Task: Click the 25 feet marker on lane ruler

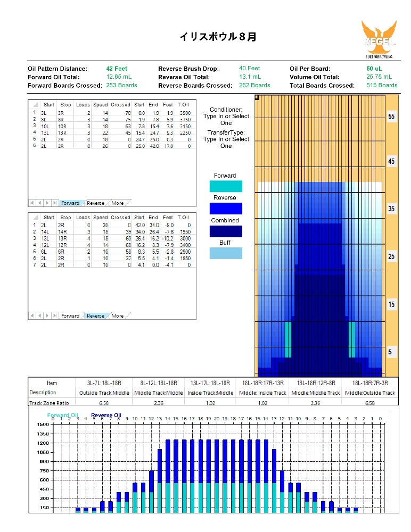Action: (x=391, y=256)
